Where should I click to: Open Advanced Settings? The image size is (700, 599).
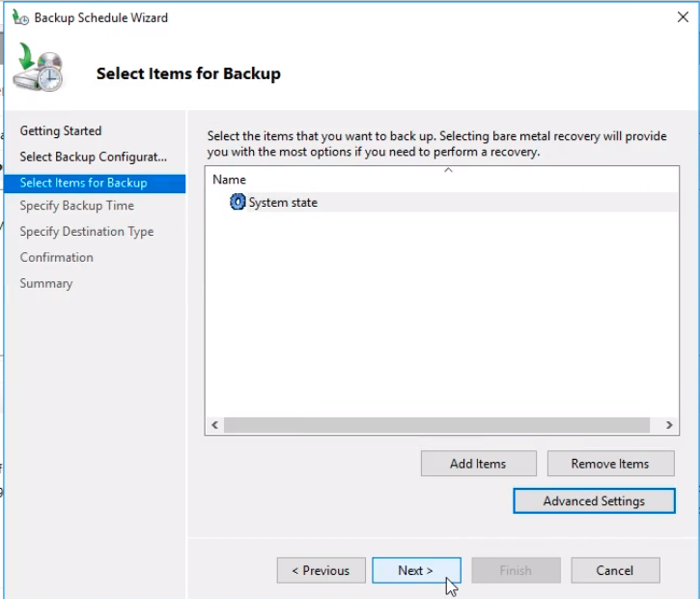pyautogui.click(x=594, y=501)
